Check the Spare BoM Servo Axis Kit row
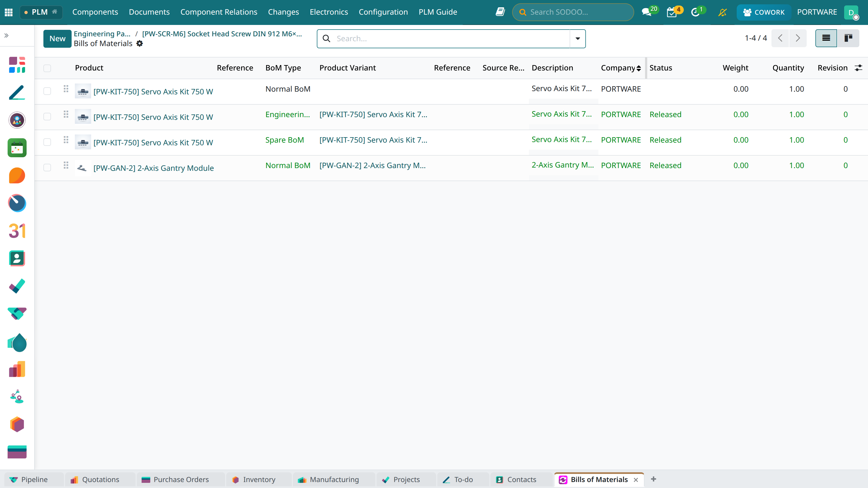The width and height of the screenshot is (868, 488). [x=47, y=142]
